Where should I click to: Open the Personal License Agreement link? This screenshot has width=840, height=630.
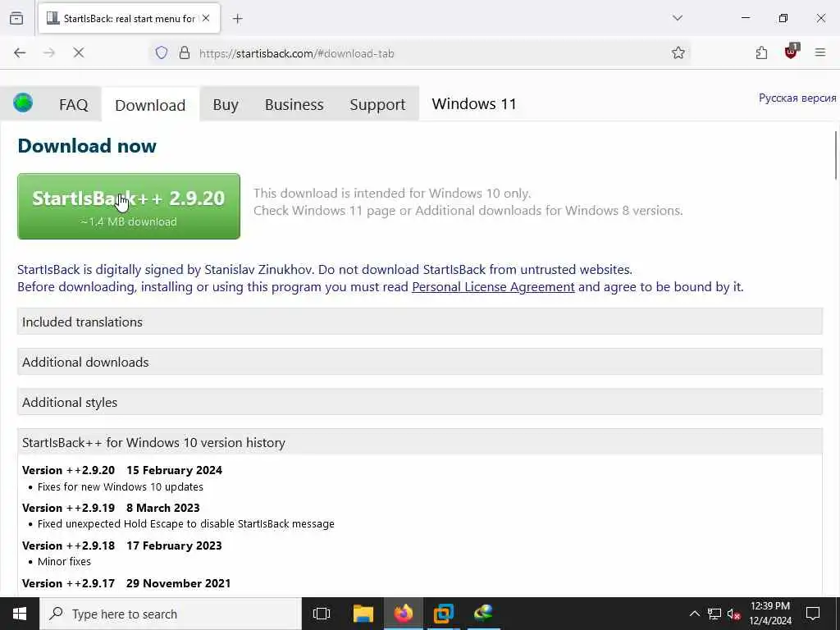493,287
